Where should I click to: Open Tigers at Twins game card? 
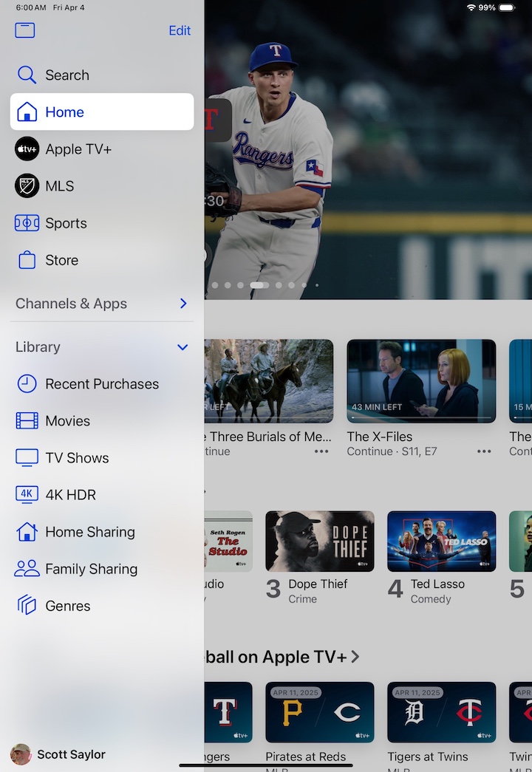coord(441,712)
